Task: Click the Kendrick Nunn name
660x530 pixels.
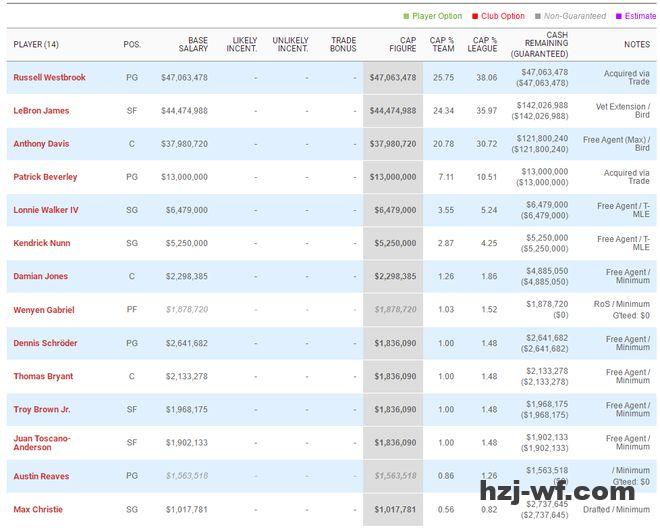Action: coord(42,243)
